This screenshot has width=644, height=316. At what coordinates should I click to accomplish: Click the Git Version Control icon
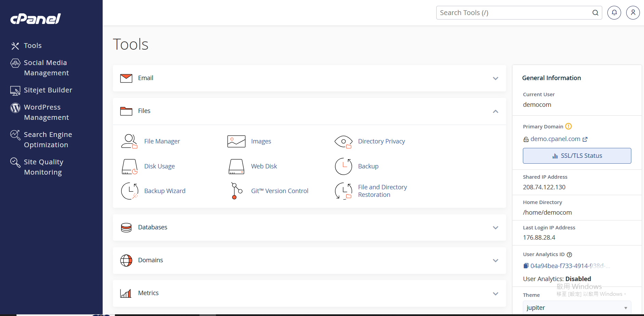236,191
